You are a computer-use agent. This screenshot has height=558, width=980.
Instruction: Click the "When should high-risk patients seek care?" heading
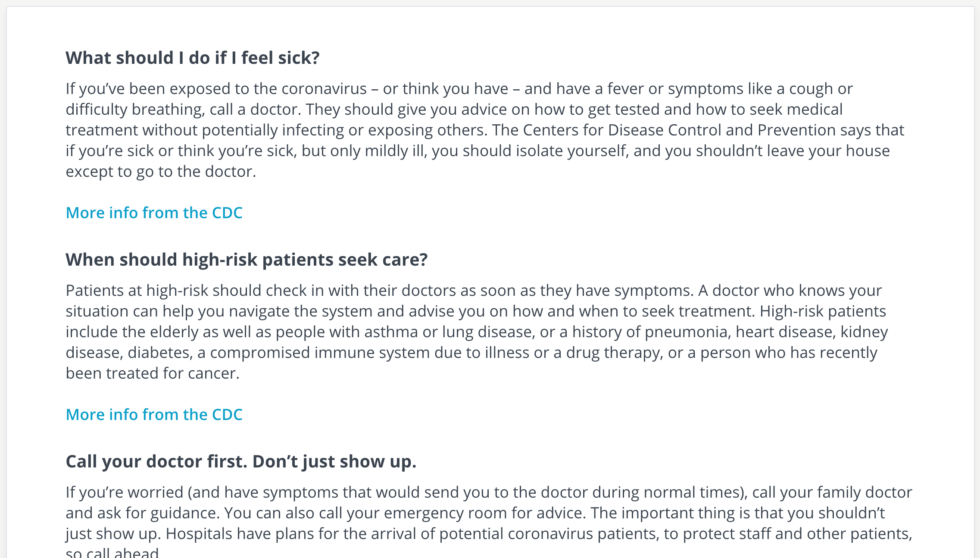pos(247,260)
